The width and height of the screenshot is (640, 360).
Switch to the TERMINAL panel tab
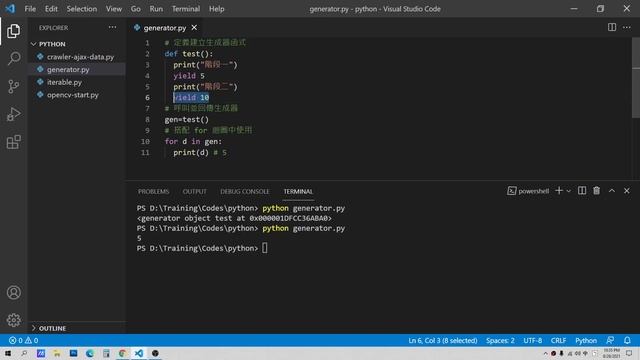tap(298, 191)
